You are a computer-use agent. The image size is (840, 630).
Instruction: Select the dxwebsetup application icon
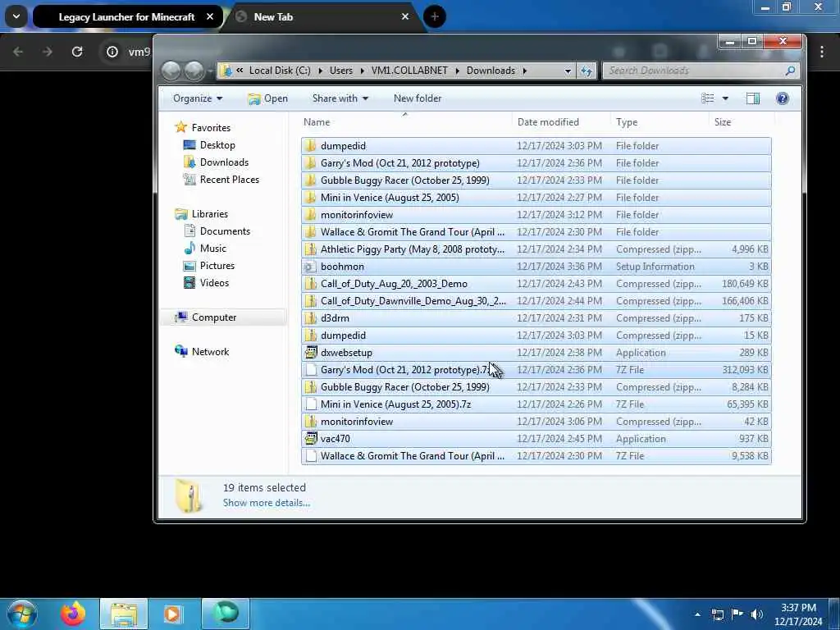311,353
